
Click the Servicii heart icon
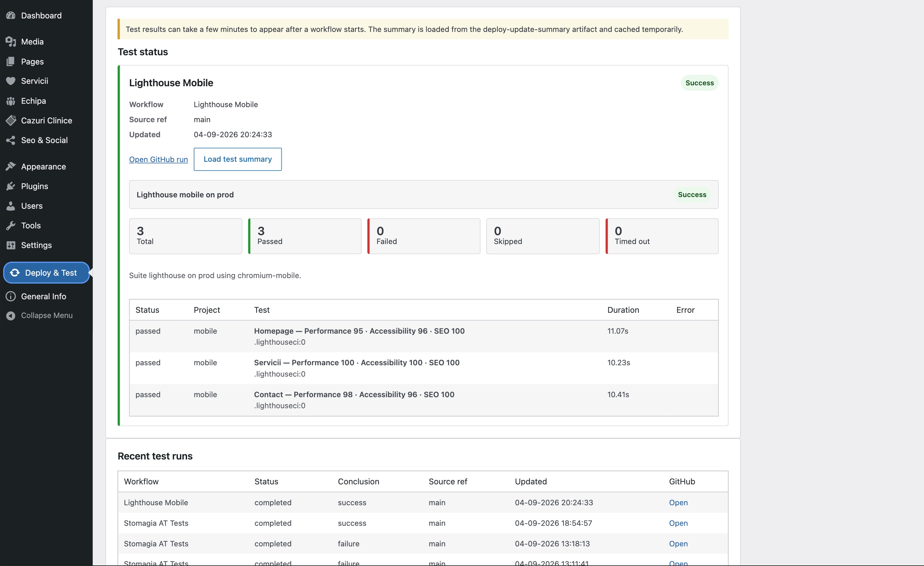(11, 81)
